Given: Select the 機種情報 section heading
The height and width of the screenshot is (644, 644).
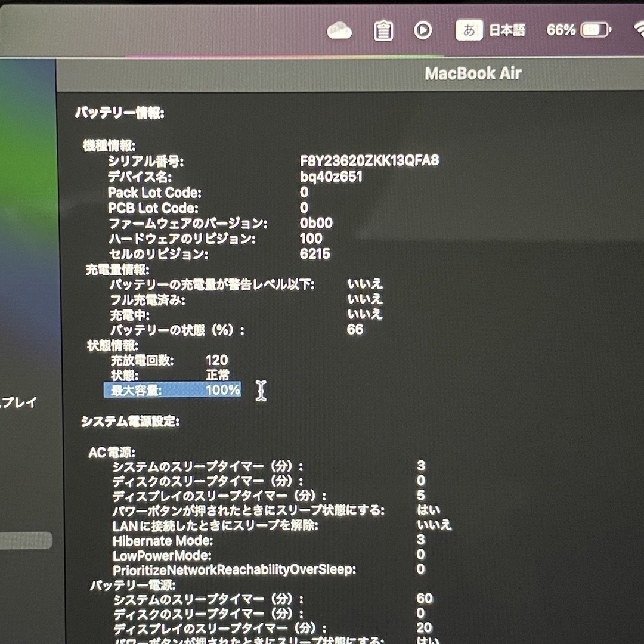Looking at the screenshot, I should point(109,145).
